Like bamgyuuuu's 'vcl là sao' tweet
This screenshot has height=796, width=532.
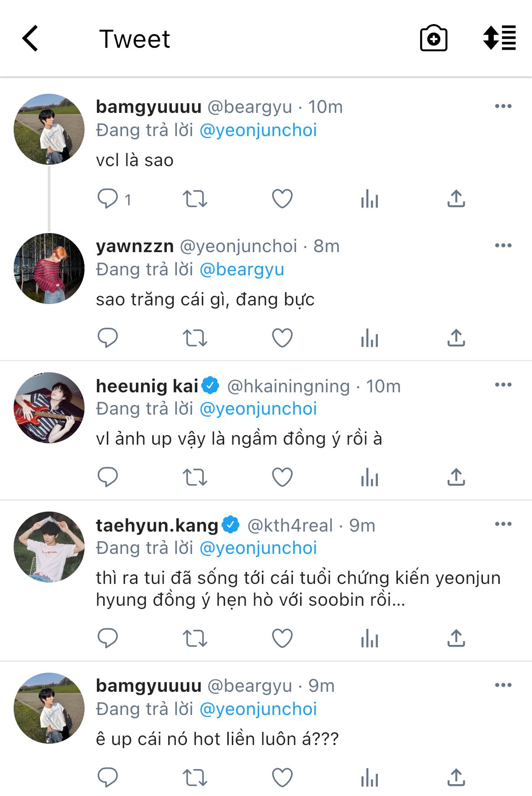pyautogui.click(x=282, y=199)
